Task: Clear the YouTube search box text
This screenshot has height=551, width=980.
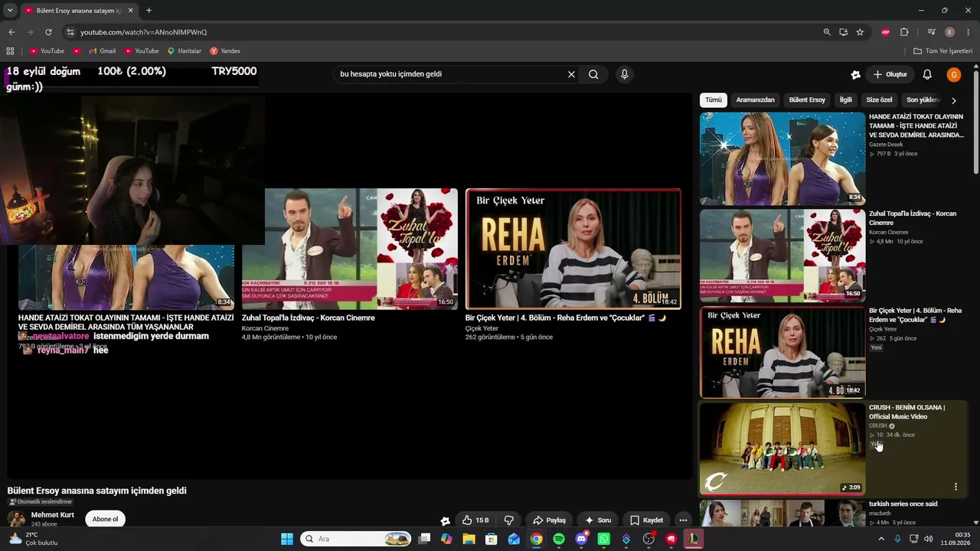Action: 571,74
